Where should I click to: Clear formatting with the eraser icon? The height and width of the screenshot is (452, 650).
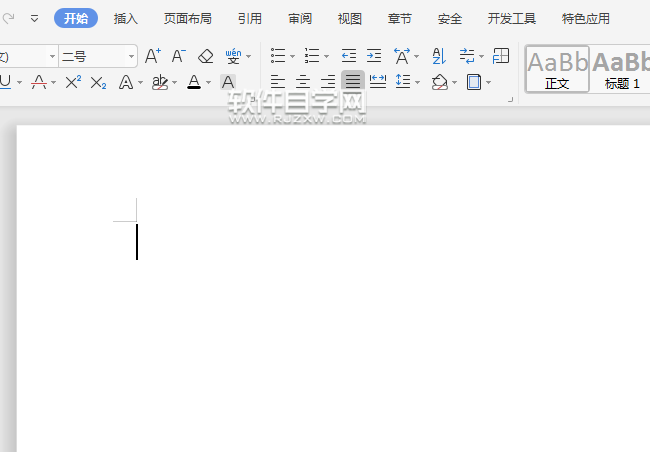(206, 56)
